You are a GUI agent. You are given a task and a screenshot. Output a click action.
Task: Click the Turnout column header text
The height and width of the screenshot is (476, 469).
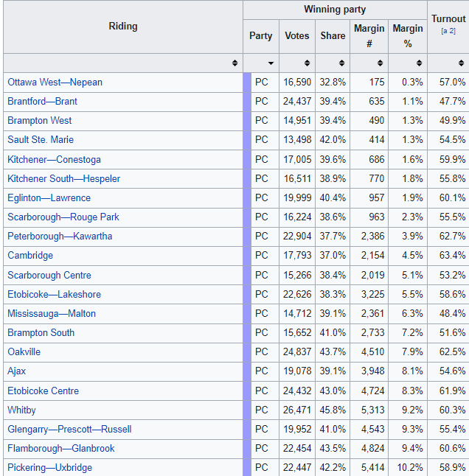448,19
